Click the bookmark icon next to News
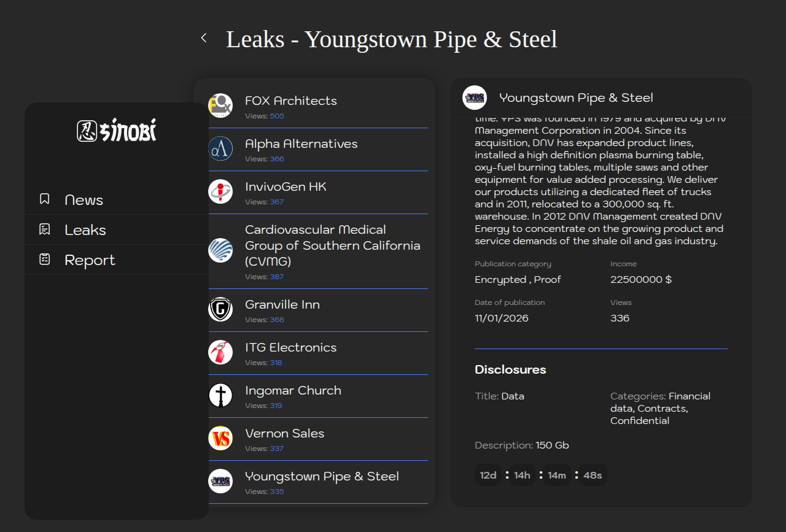786x532 pixels. pos(44,199)
